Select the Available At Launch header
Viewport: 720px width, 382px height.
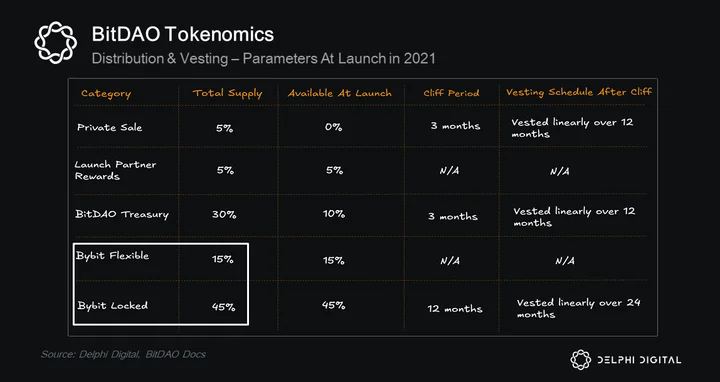(340, 93)
